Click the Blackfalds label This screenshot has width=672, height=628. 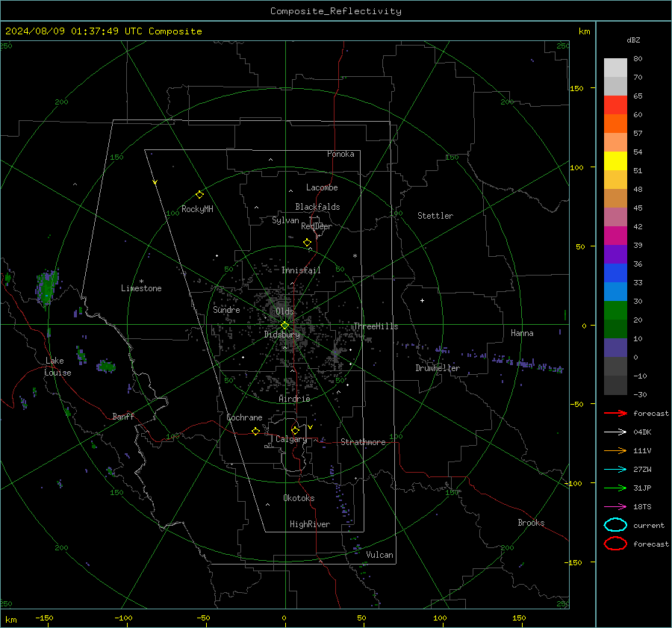pyautogui.click(x=317, y=207)
